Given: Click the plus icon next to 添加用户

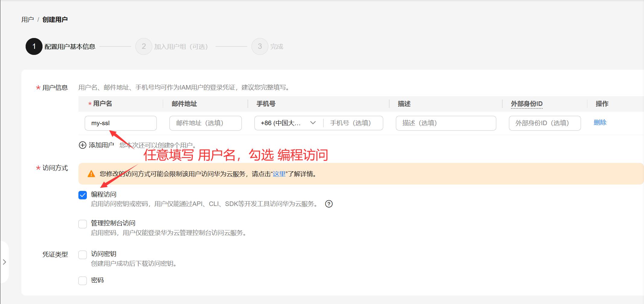Looking at the screenshot, I should 82,145.
